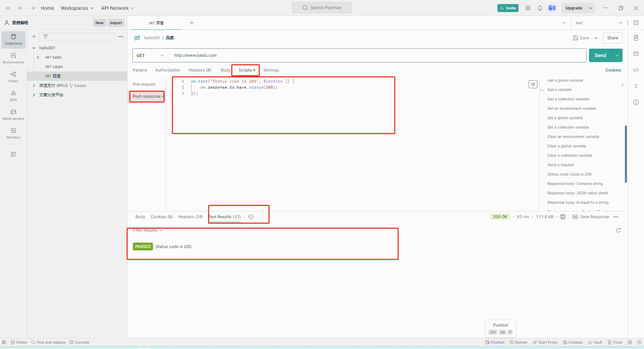Viewport: 644px width, 349px height.
Task: Open response history clock icon
Action: 251,217
